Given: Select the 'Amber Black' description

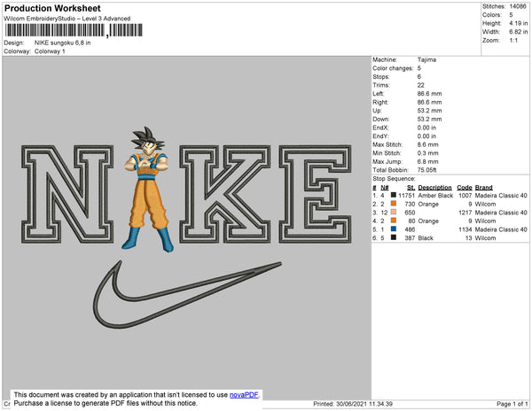Looking at the screenshot, I should pos(435,196).
